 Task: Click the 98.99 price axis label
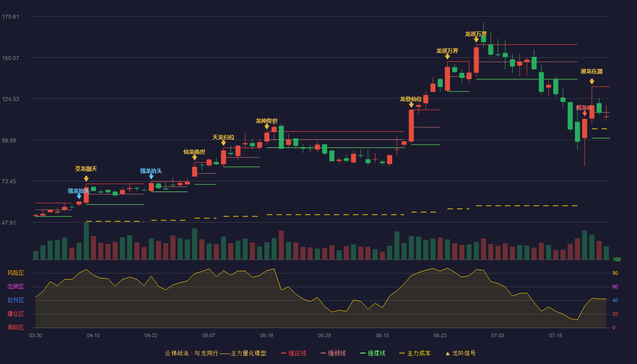click(x=9, y=141)
